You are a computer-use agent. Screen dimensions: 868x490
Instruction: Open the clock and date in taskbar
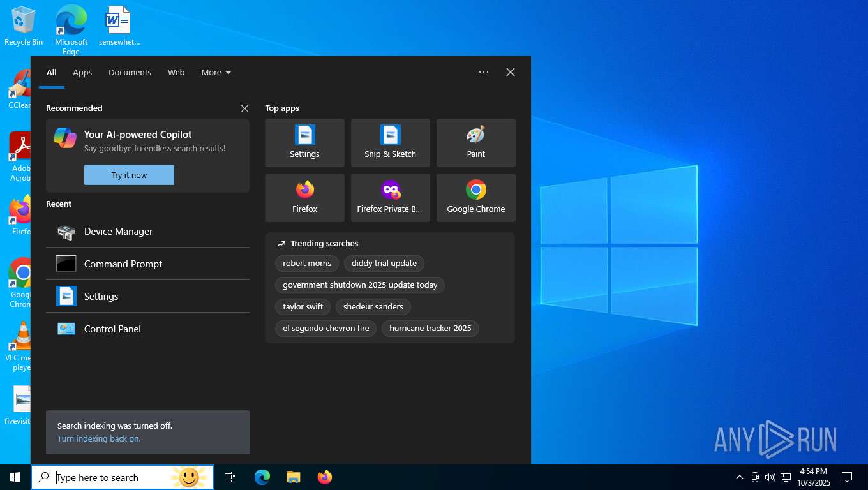coord(813,477)
